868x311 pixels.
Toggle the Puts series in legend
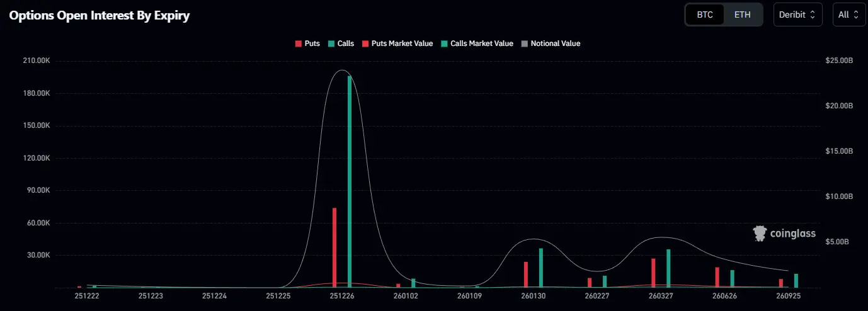point(307,43)
